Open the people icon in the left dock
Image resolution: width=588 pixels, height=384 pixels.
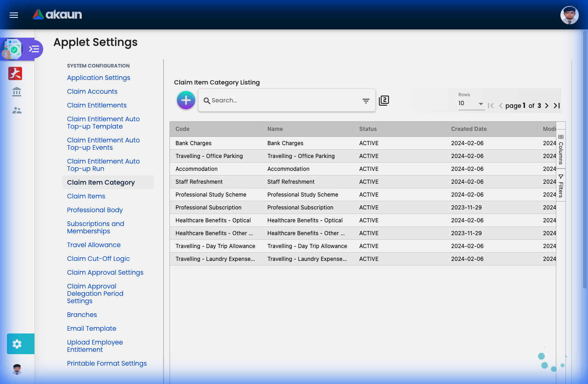[16, 110]
